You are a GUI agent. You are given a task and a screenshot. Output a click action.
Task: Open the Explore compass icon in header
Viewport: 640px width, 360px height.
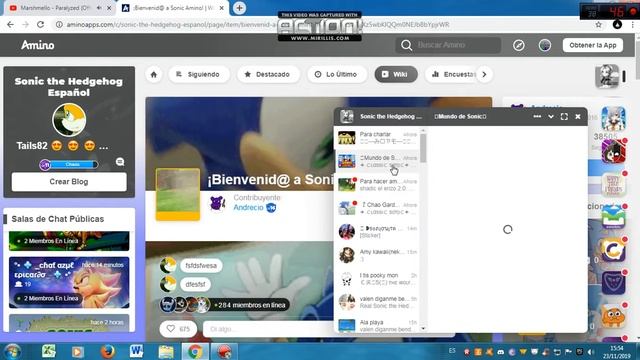[x=519, y=45]
